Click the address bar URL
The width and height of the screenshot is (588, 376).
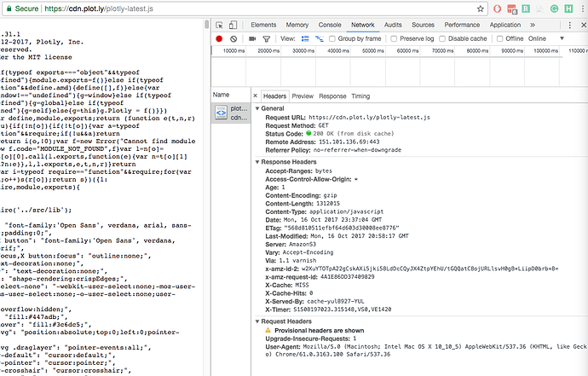(x=99, y=9)
